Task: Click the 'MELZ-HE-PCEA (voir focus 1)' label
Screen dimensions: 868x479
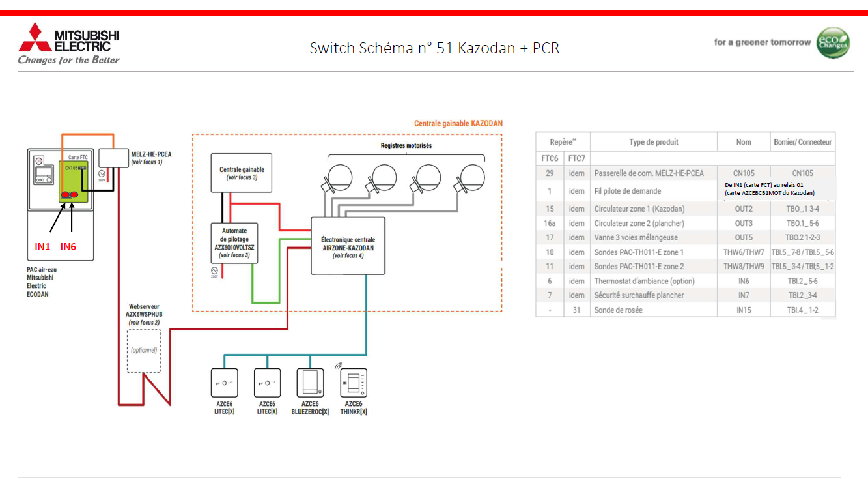Action: [151, 157]
